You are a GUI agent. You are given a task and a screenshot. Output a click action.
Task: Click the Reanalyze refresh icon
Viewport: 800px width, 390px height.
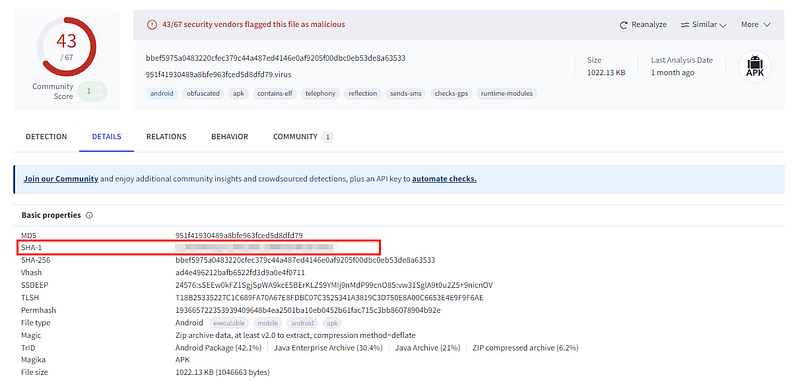[623, 25]
